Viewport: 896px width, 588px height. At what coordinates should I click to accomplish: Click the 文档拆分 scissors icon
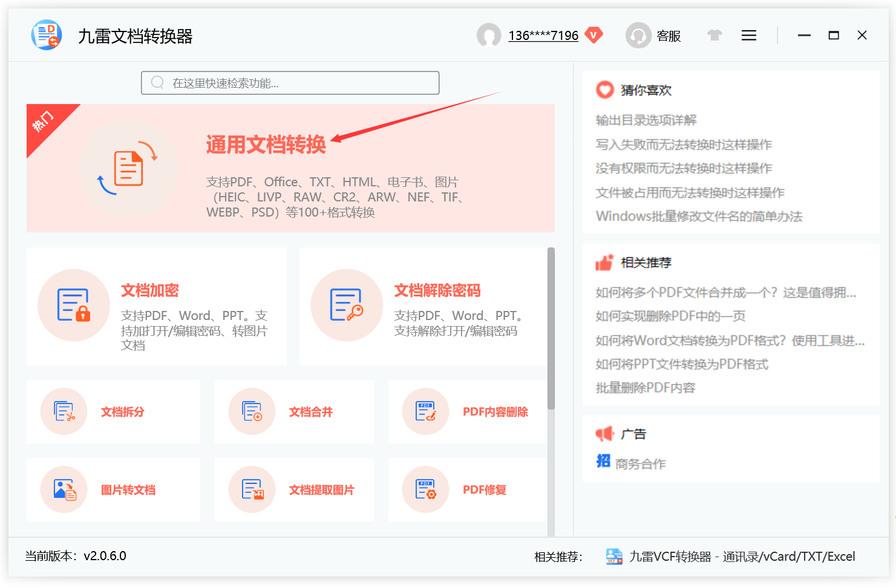click(x=64, y=411)
